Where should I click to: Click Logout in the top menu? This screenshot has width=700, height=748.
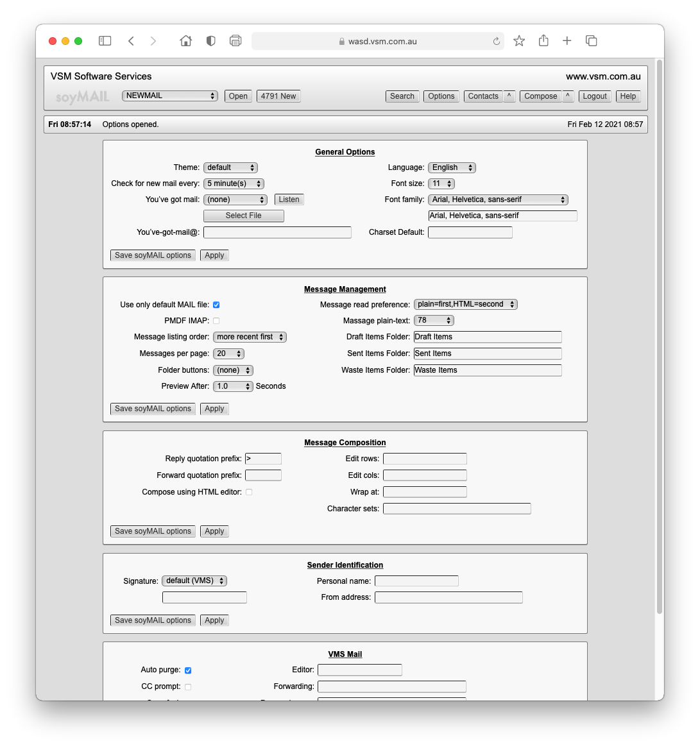point(595,96)
